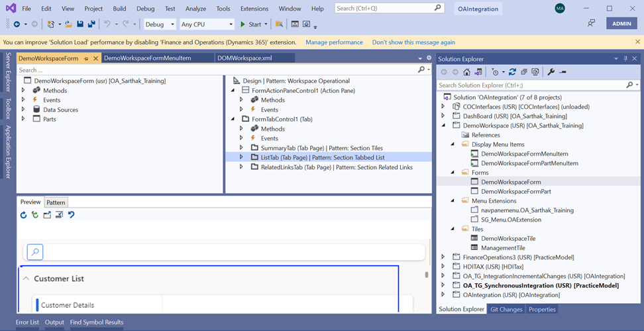
Task: Click the open-in-window icon in Preview toolbar
Action: tap(47, 215)
